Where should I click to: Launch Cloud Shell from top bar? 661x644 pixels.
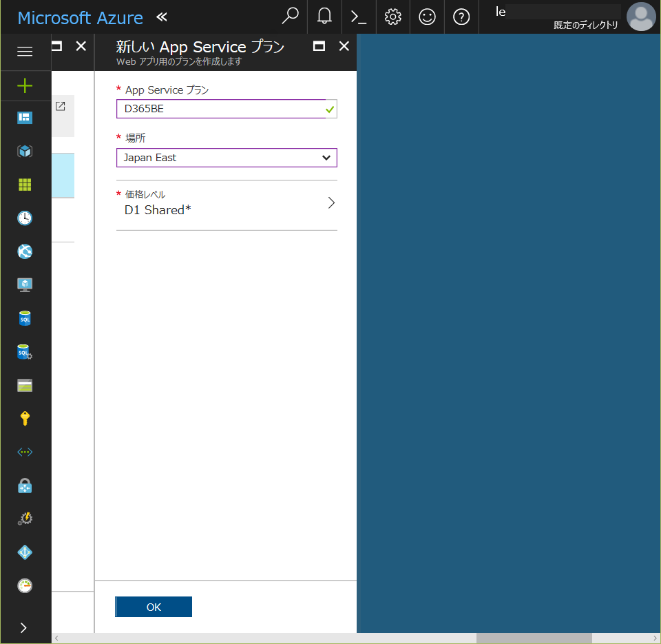(358, 17)
